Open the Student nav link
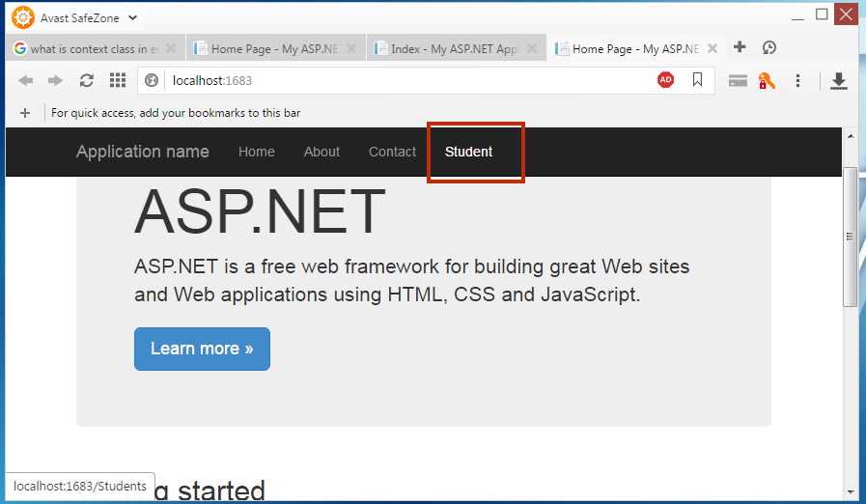The height and width of the screenshot is (504, 866). click(468, 152)
